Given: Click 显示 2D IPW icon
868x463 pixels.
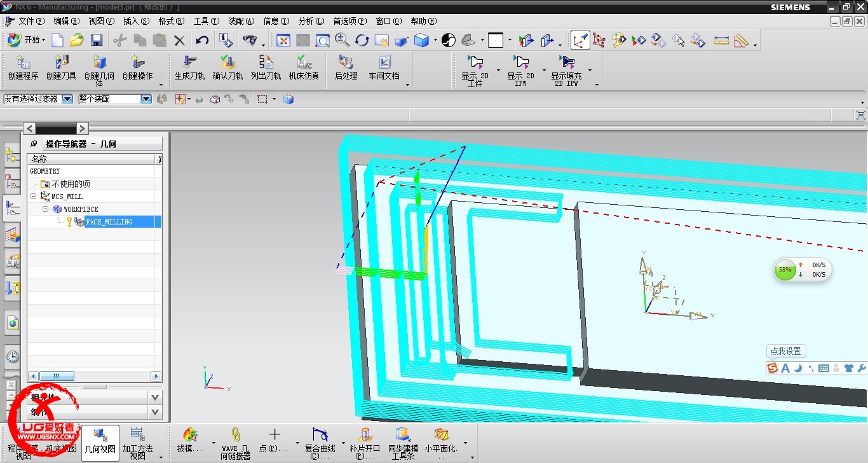Looking at the screenshot, I should (521, 62).
